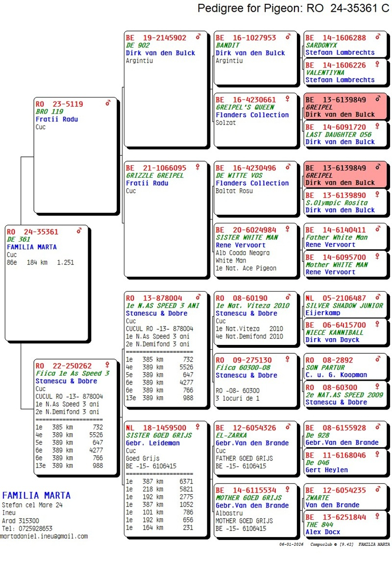The width and height of the screenshot is (392, 563).
Task: Click the male symbol on SARDONYX card
Action: click(x=378, y=37)
